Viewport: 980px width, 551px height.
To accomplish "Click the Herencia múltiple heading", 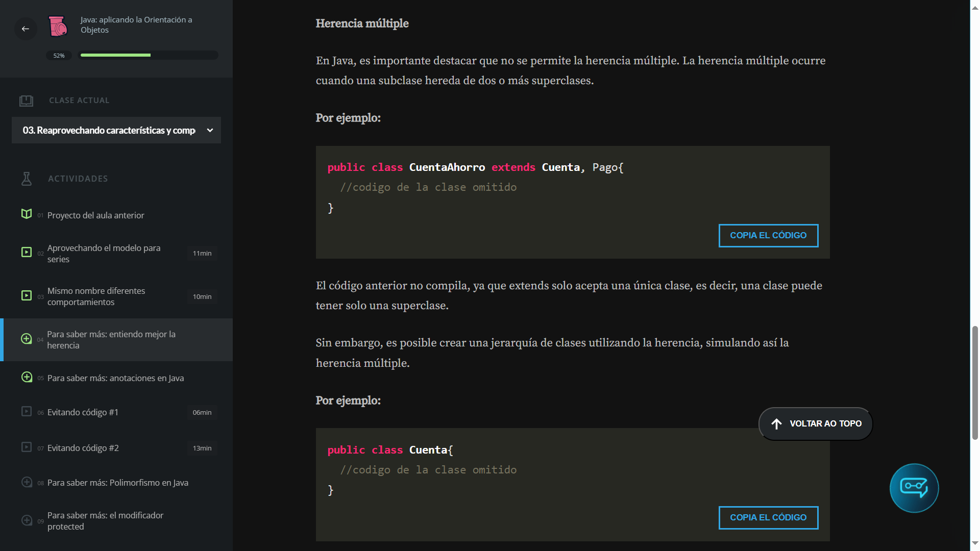I will [x=362, y=23].
